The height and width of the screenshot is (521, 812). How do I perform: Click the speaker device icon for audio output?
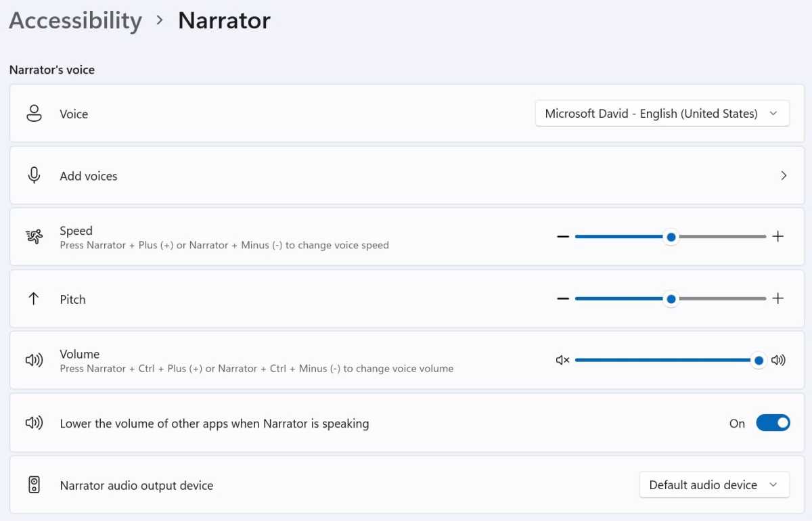pyautogui.click(x=34, y=485)
